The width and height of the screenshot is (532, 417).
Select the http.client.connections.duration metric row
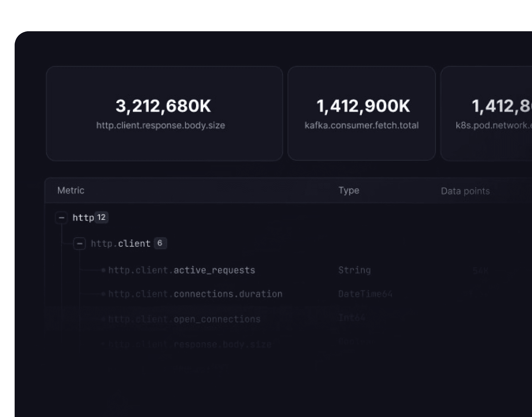pyautogui.click(x=195, y=294)
